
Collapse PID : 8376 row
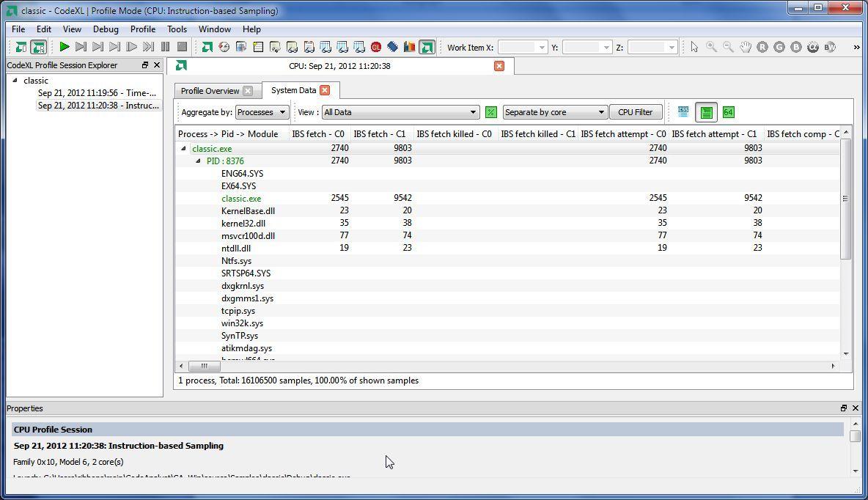point(198,161)
